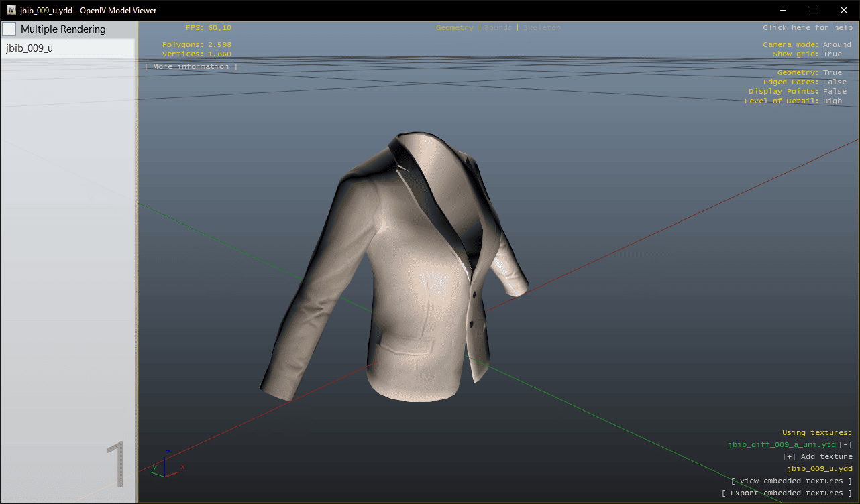Switch to the Geometry tab
Image resolution: width=860 pixels, height=504 pixels.
(x=454, y=28)
